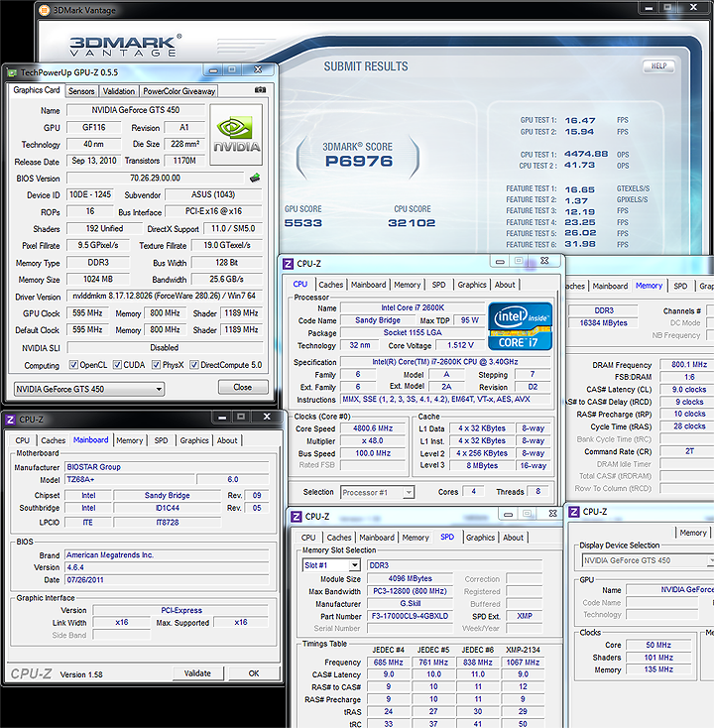Click the GPU-Z screenshot camera icon

coord(261,90)
